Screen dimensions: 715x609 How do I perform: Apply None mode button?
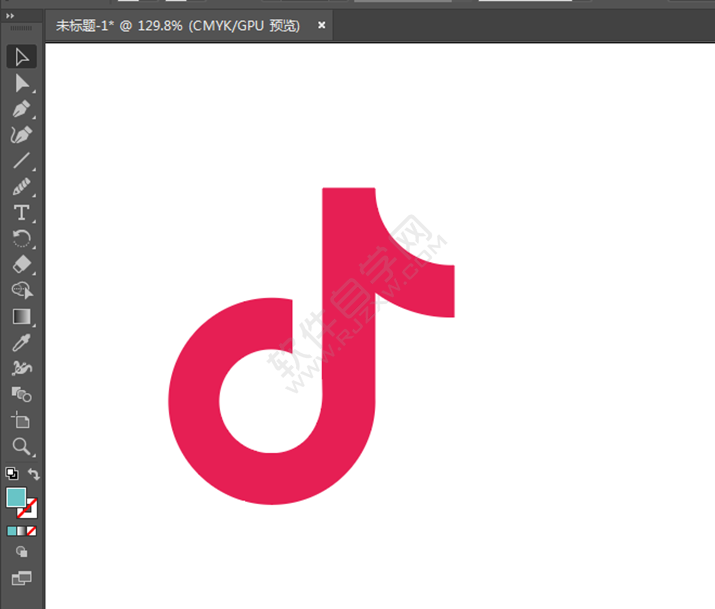coord(32,531)
